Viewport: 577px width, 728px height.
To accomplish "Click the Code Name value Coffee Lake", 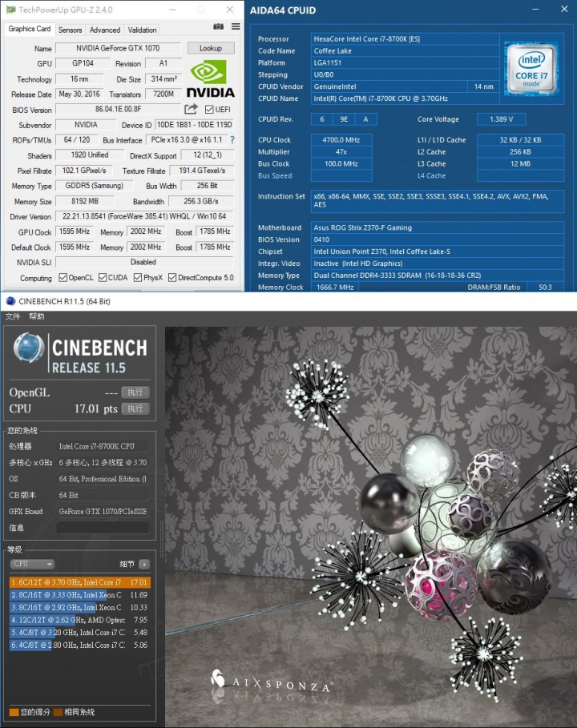I will coord(405,51).
